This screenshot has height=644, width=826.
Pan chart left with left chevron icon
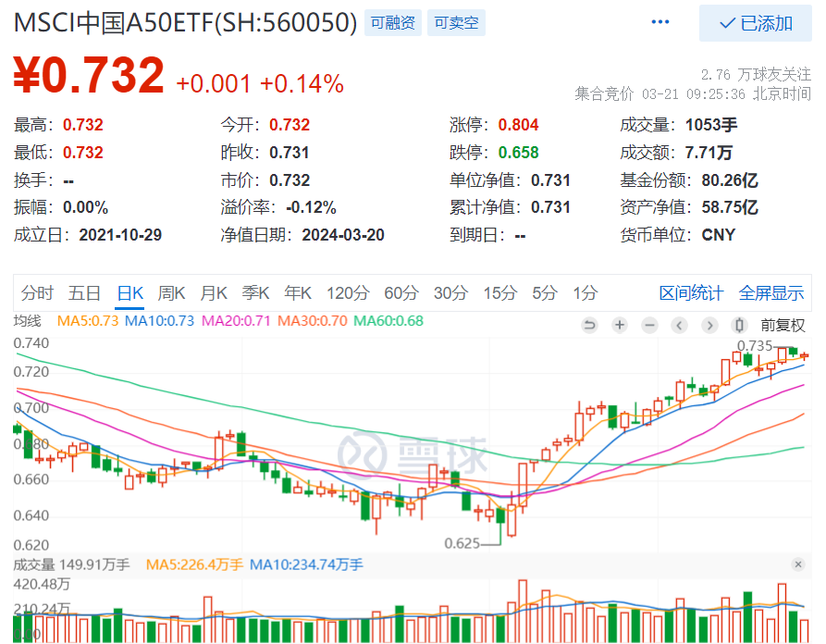pyautogui.click(x=680, y=325)
